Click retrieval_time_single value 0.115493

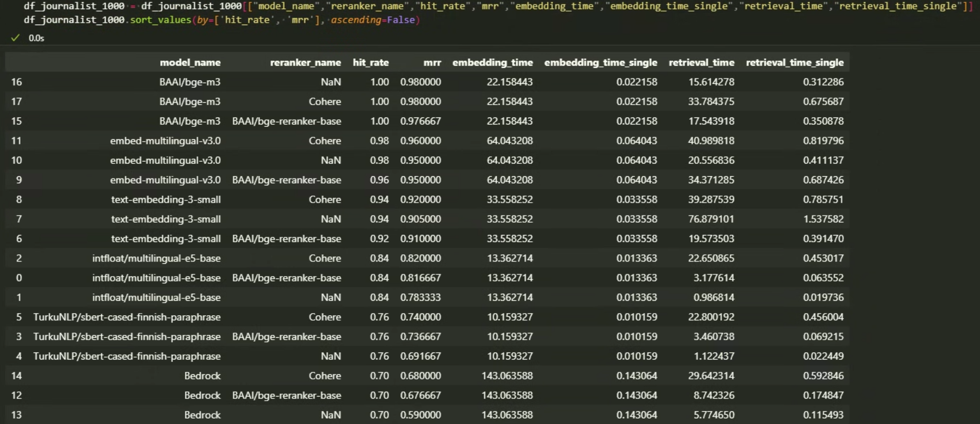click(823, 415)
